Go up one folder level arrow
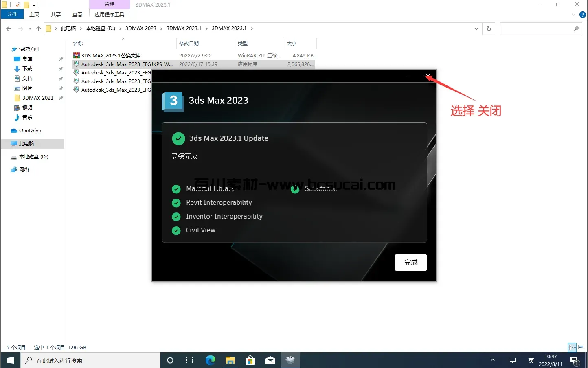 coord(39,28)
